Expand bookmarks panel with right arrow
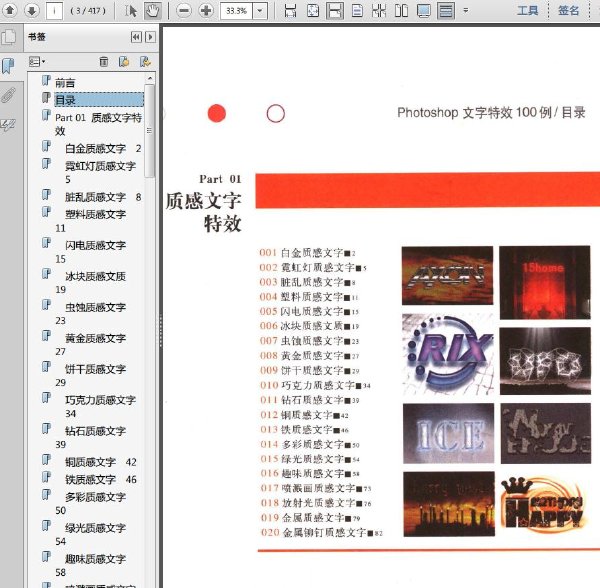The height and width of the screenshot is (588, 600). pyautogui.click(x=150, y=37)
